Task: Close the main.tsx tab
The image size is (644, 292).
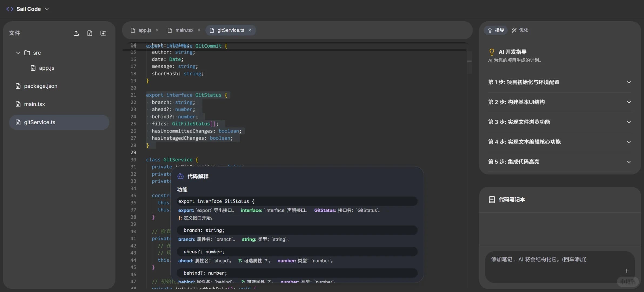Action: pos(199,30)
